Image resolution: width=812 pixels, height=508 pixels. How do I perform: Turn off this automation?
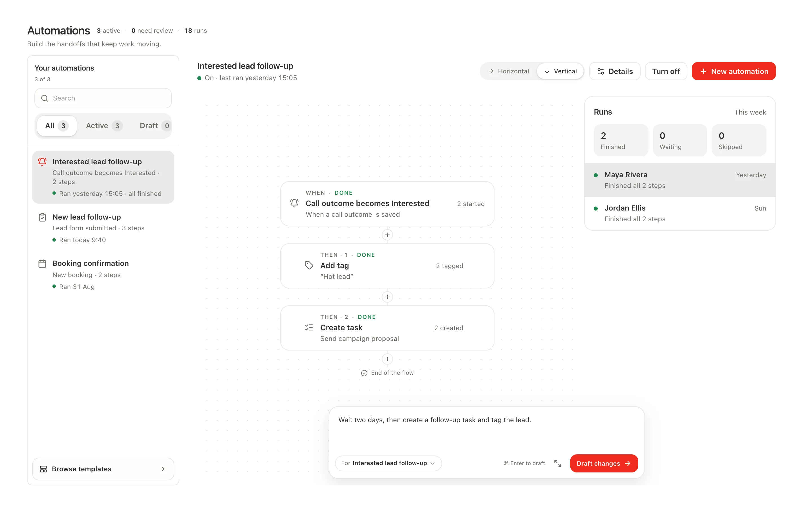click(x=666, y=71)
